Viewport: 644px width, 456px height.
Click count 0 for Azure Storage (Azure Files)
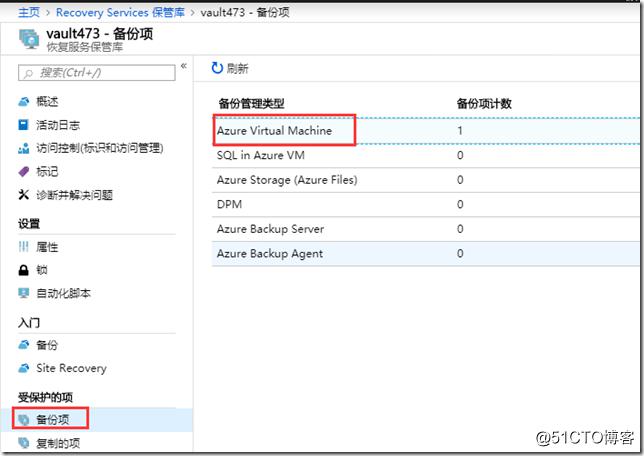click(460, 180)
